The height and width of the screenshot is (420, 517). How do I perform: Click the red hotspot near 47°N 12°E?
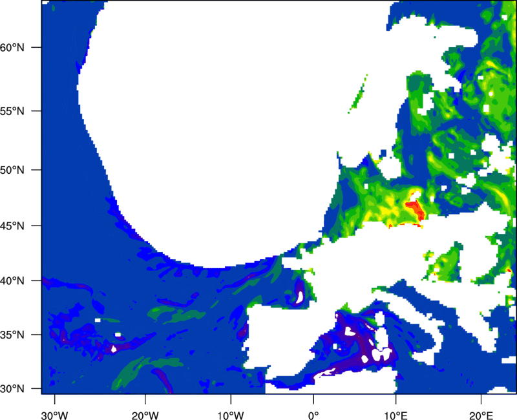click(416, 209)
